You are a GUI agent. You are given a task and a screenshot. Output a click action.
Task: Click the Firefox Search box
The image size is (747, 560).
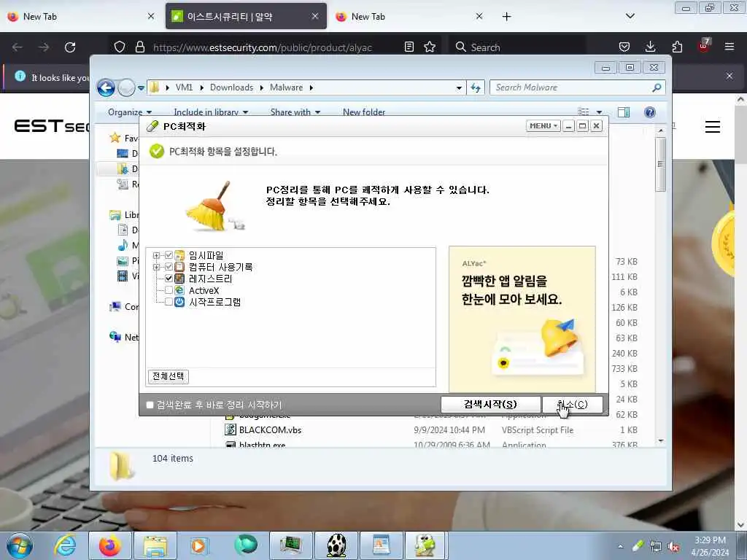(519, 47)
